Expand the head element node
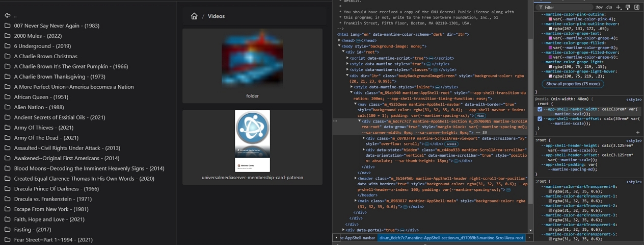644x245 pixels. tap(340, 40)
